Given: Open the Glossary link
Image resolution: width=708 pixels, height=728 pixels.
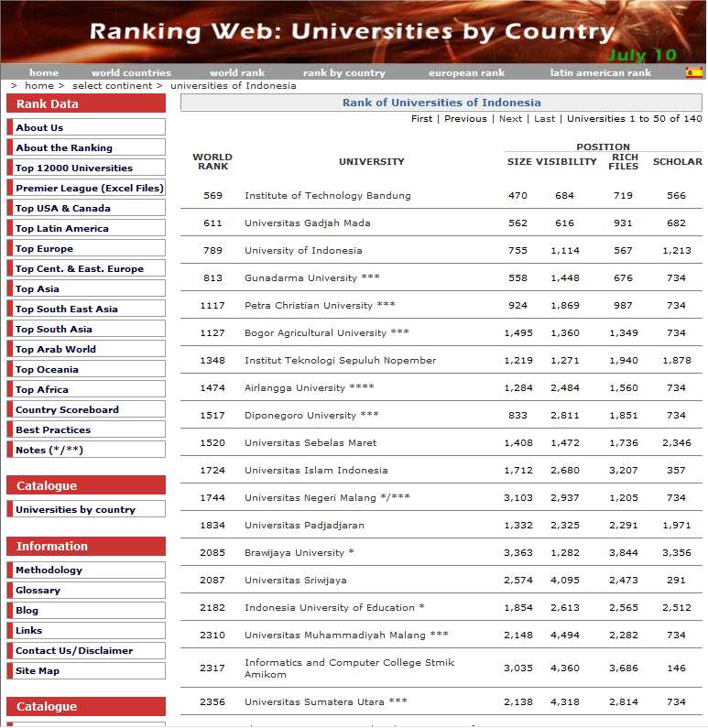Looking at the screenshot, I should click(86, 590).
